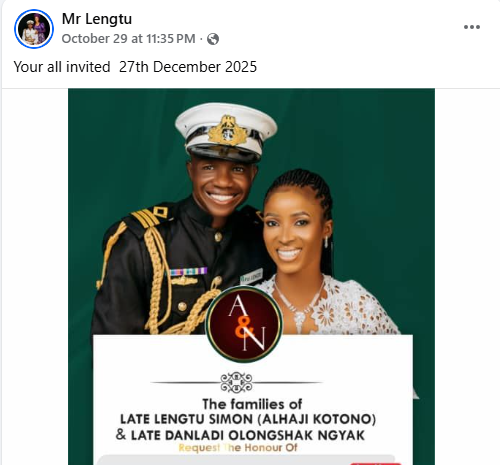Screen dimensions: 500x465
Task: Click 'The families of' heading text
Action: (x=252, y=404)
